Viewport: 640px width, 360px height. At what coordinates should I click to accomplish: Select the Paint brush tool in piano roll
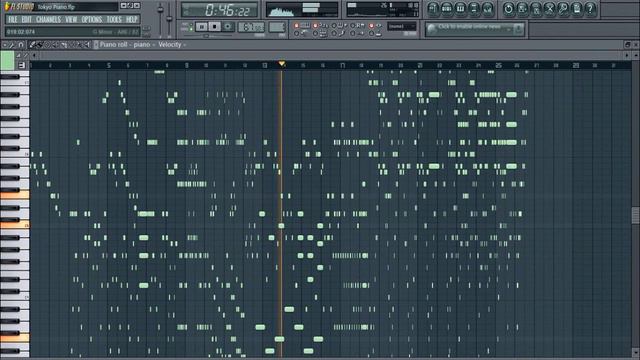40,44
